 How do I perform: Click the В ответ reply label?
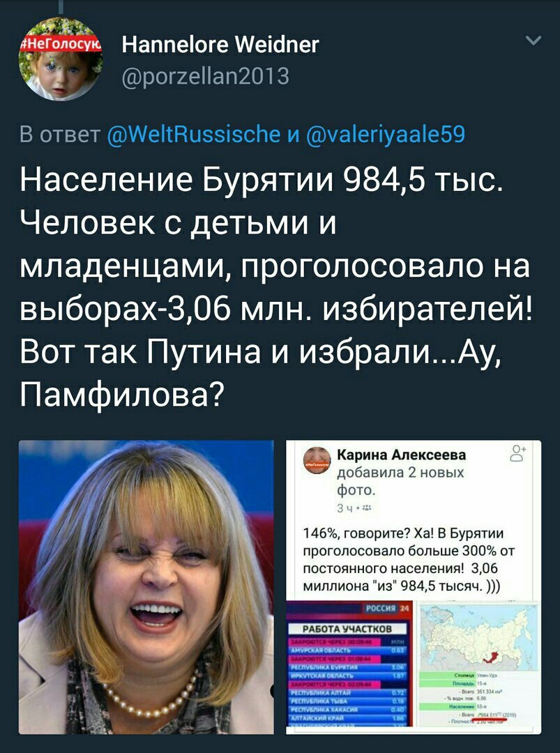tap(60, 134)
